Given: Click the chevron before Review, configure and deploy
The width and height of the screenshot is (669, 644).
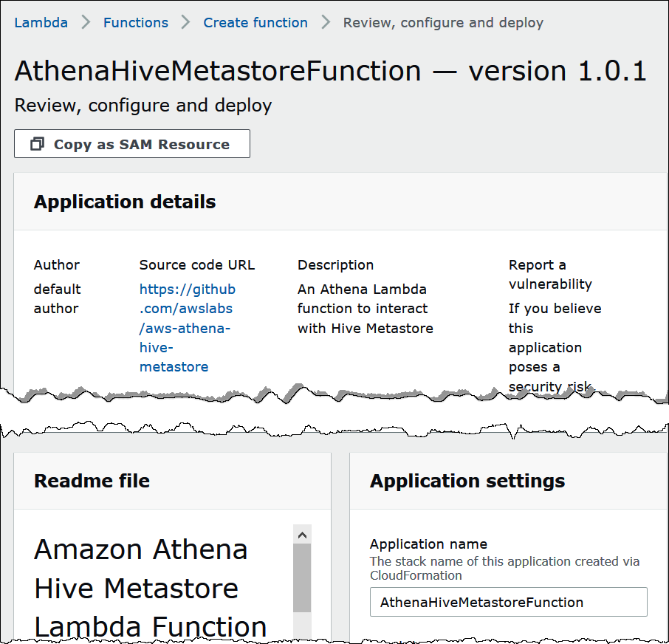Looking at the screenshot, I should click(x=325, y=22).
